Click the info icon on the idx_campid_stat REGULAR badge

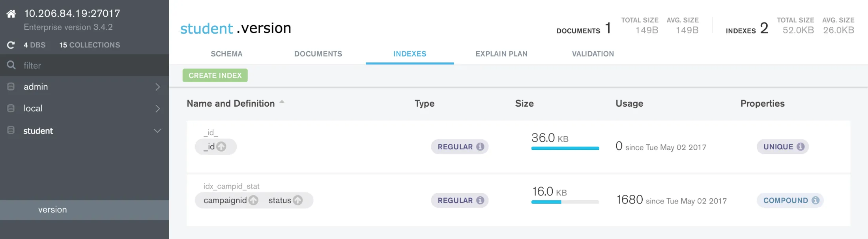[x=480, y=200]
